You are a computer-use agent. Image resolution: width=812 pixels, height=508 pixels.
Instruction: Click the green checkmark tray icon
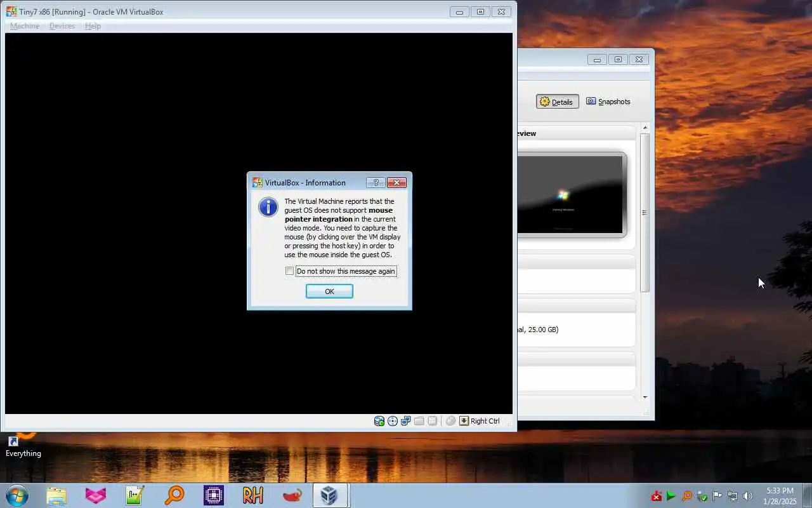click(702, 496)
